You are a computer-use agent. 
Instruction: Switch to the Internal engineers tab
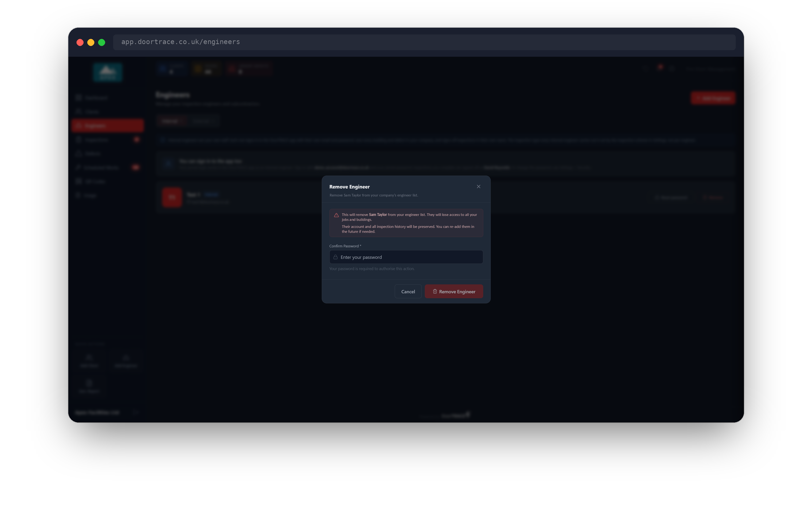pyautogui.click(x=172, y=121)
